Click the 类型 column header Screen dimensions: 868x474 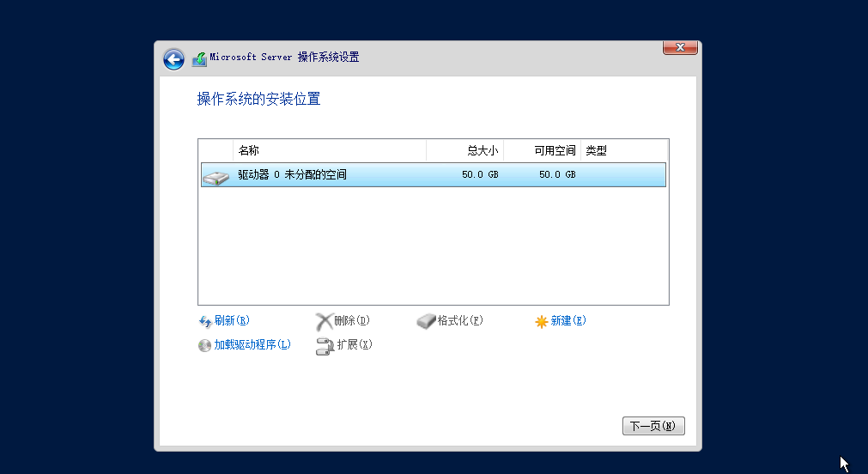(624, 150)
